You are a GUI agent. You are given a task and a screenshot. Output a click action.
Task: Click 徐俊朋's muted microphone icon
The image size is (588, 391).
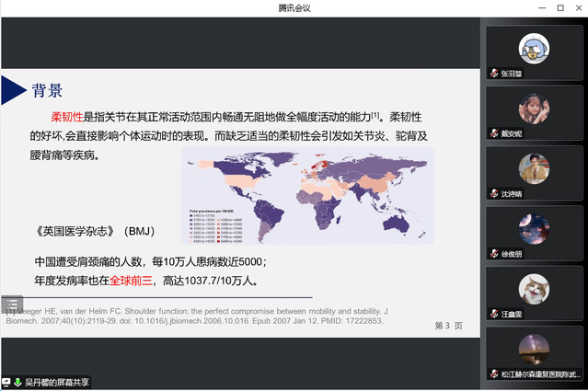(x=494, y=254)
